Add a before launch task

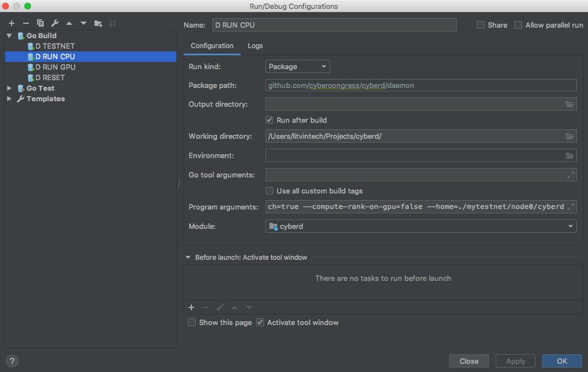[x=191, y=307]
